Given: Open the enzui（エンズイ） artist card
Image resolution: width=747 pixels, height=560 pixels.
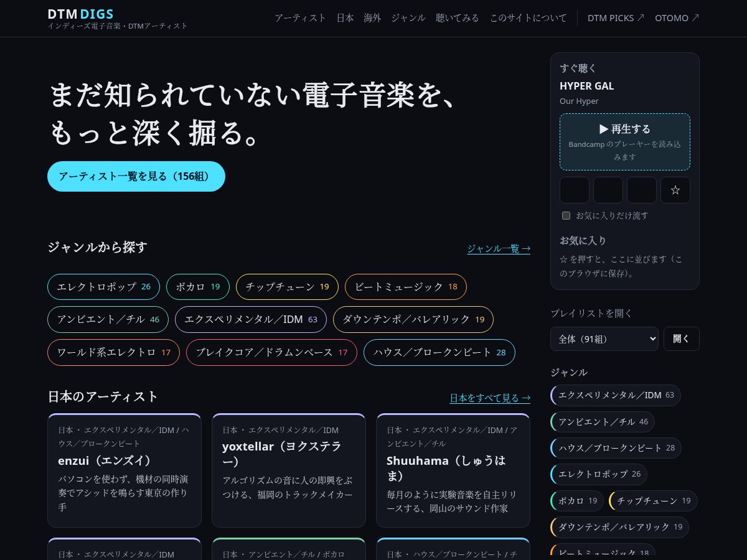Looking at the screenshot, I should 125,470.
